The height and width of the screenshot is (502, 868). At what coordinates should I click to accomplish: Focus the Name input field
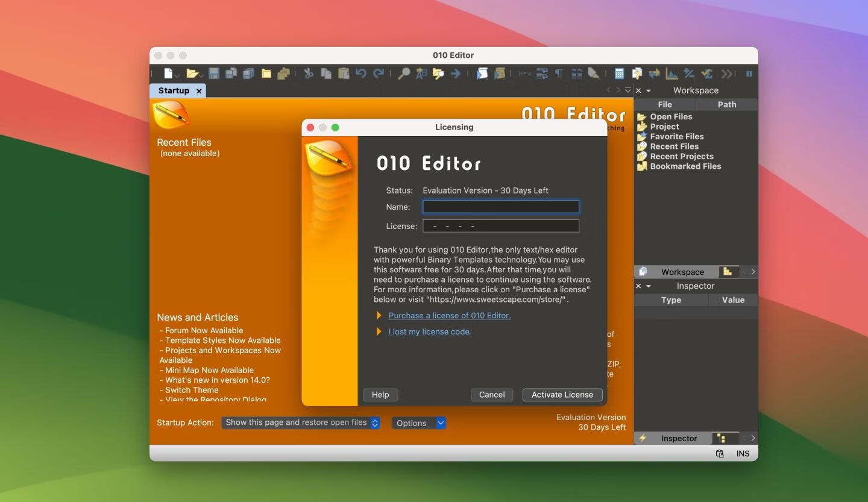pyautogui.click(x=501, y=207)
